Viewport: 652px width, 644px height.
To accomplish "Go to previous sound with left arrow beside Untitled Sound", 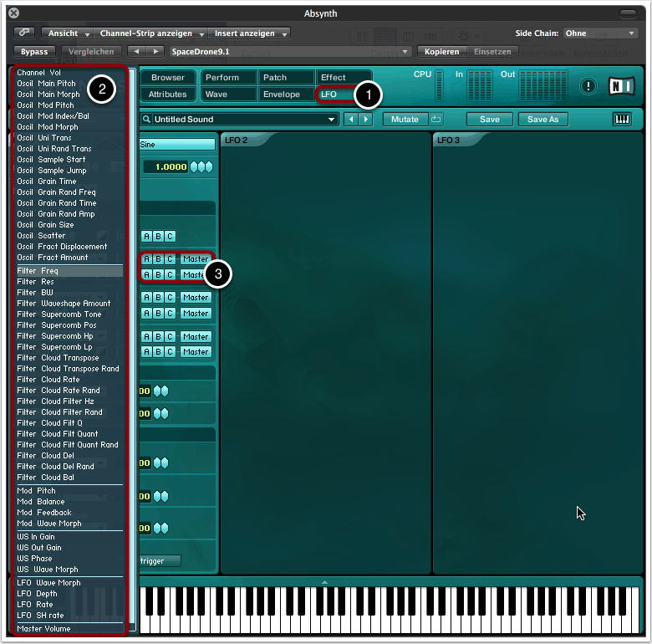I will click(x=351, y=120).
